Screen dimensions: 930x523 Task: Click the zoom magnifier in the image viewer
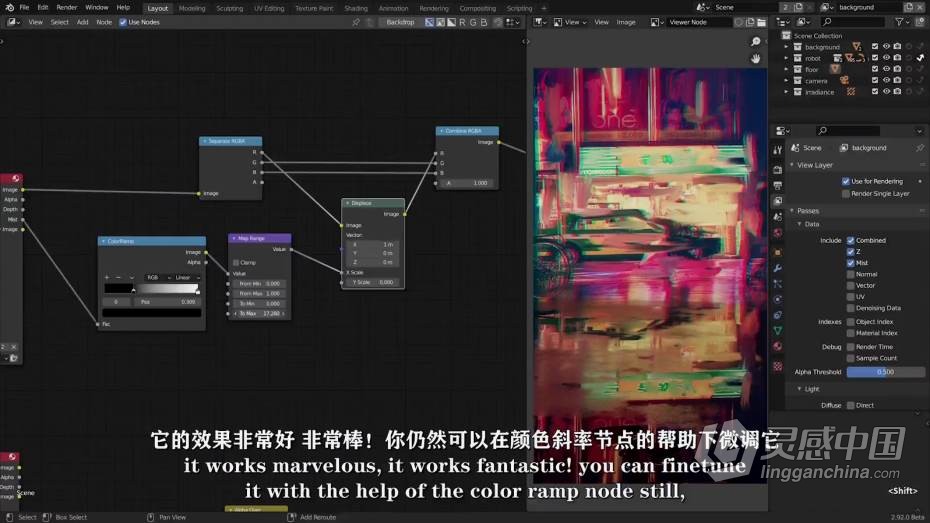756,42
